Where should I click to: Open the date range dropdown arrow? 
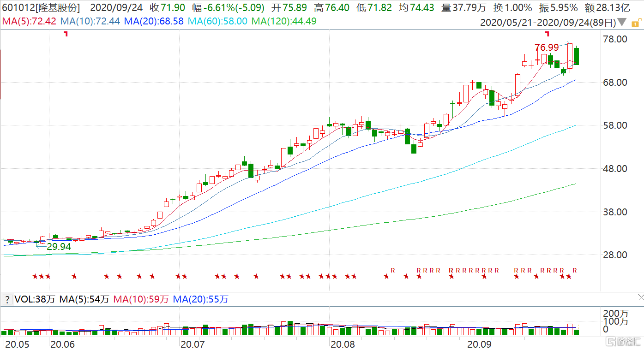pyautogui.click(x=622, y=22)
